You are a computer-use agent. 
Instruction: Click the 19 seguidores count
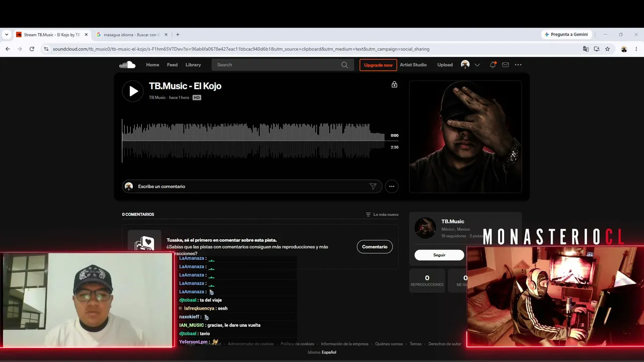coord(454,236)
